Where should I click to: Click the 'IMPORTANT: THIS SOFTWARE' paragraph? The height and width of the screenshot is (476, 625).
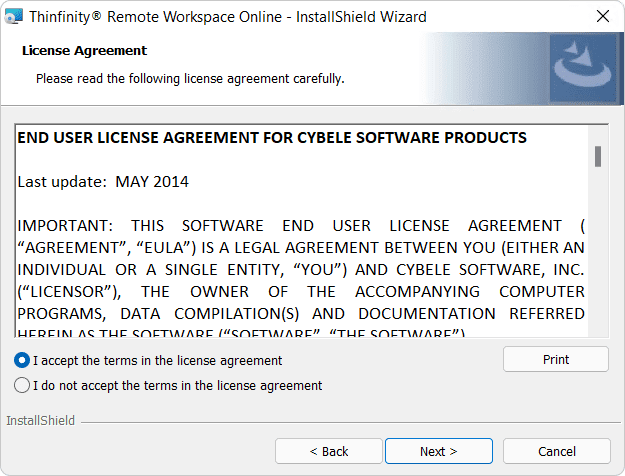coord(301,280)
